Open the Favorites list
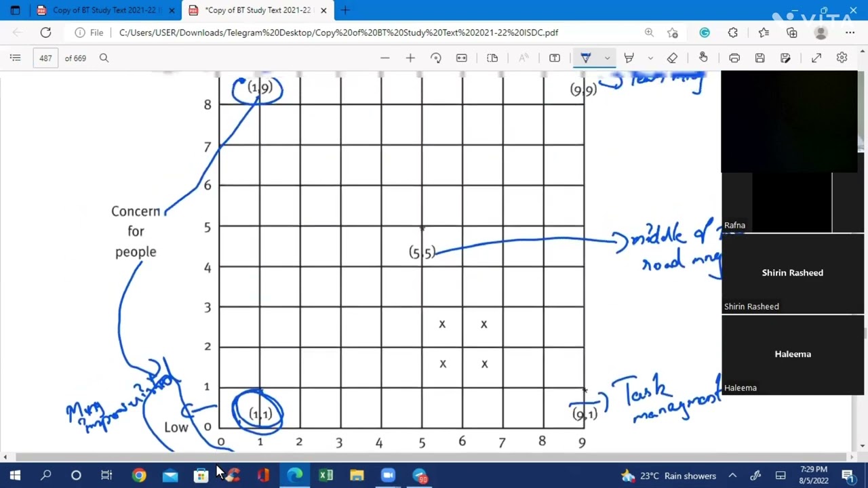The height and width of the screenshot is (488, 868). 764,33
